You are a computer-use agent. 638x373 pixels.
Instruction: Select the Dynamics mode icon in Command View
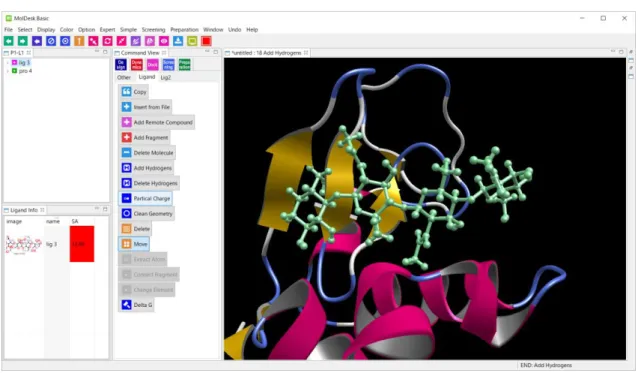pos(137,64)
